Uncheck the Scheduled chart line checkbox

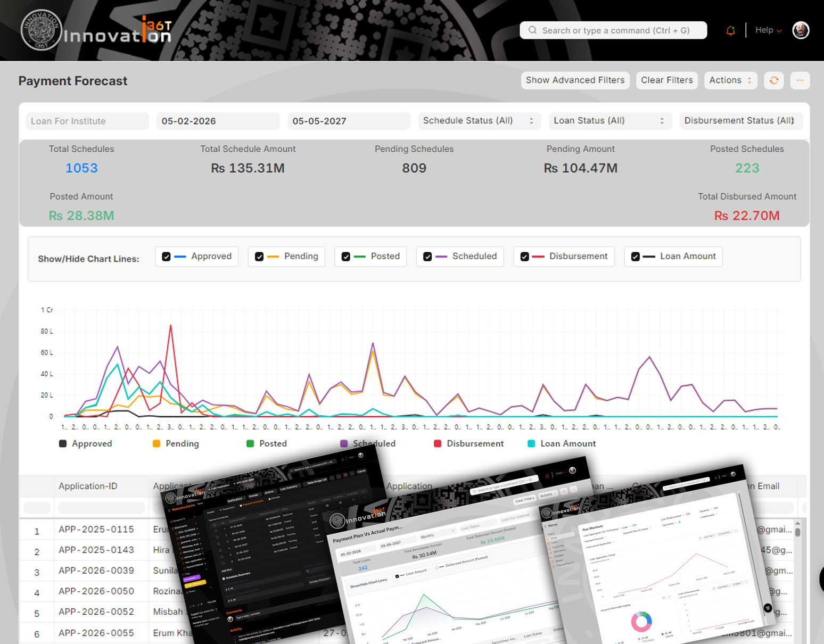click(x=427, y=257)
